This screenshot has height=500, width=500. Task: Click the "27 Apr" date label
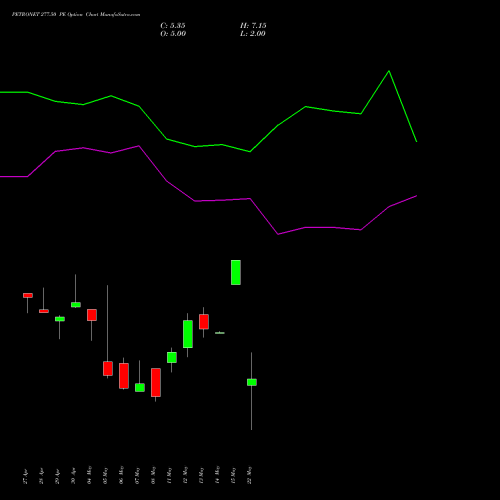[26, 476]
